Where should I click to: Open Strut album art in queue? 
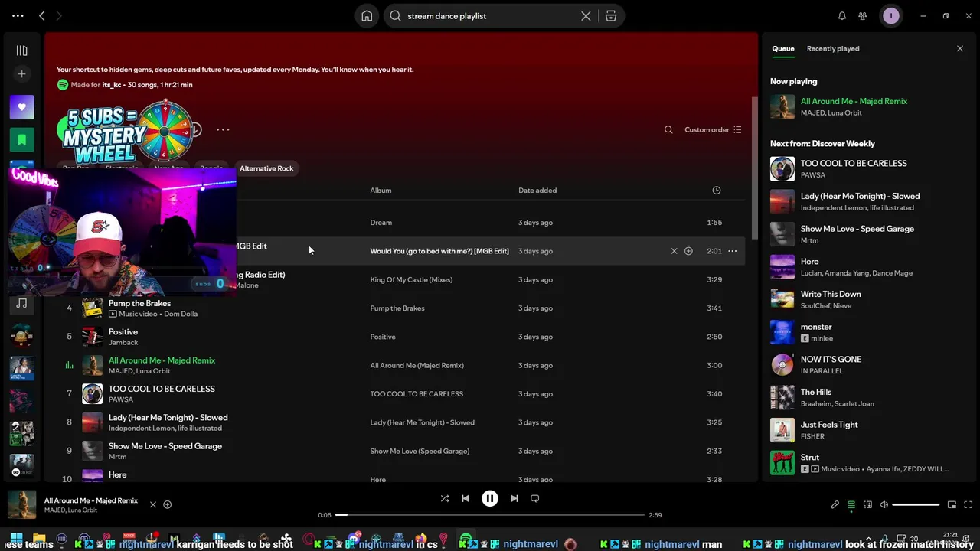[x=782, y=463]
